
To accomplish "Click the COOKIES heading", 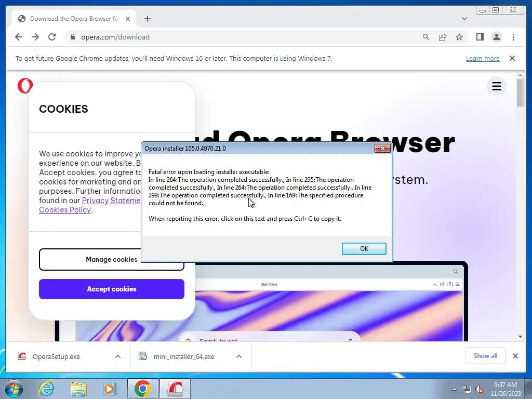I will [63, 109].
